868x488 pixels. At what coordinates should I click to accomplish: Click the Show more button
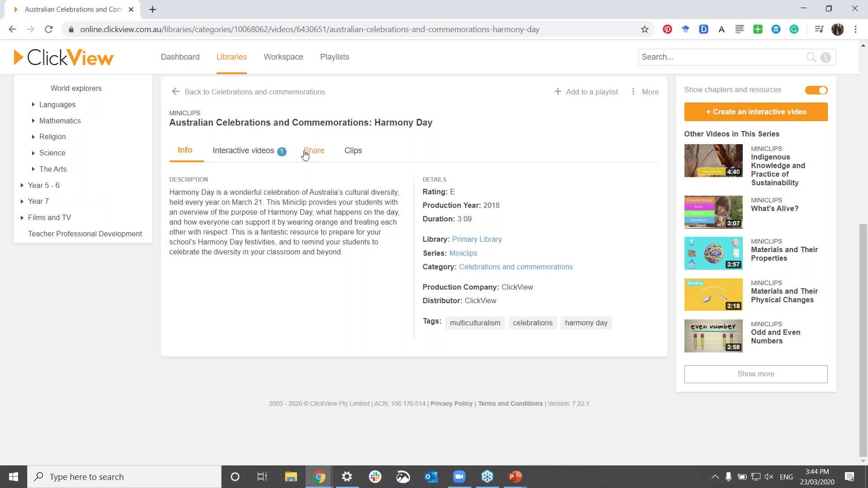point(756,374)
